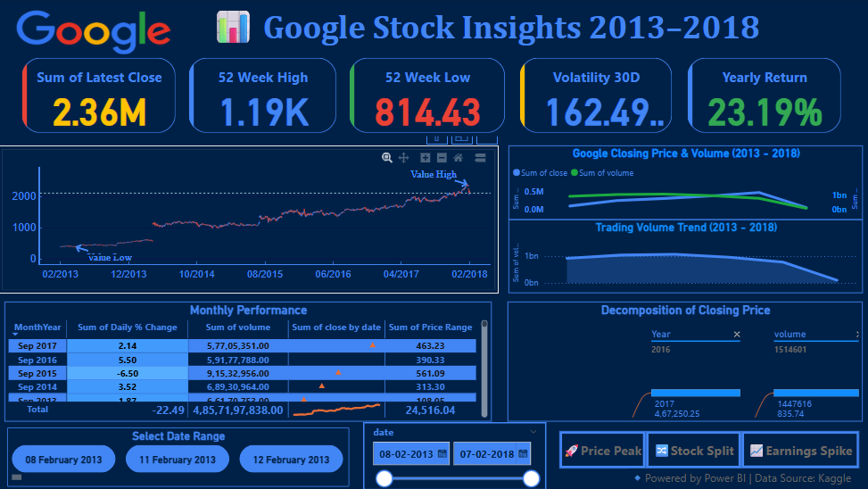
Task: Click the Earnings Spike bookmark button
Action: tap(800, 451)
